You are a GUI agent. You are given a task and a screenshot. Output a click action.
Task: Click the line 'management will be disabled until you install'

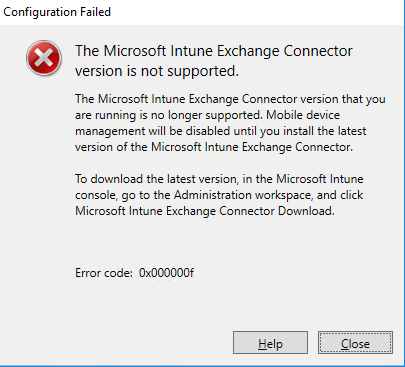click(221, 131)
